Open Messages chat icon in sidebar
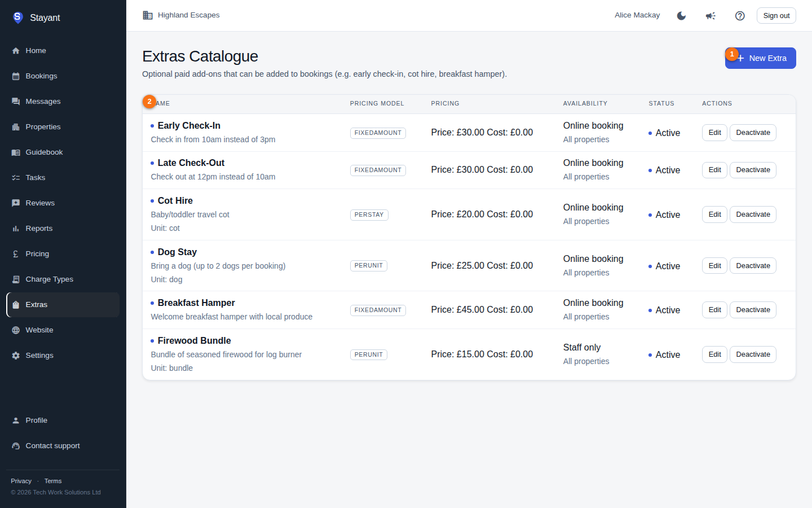This screenshot has width=812, height=508. [16, 102]
